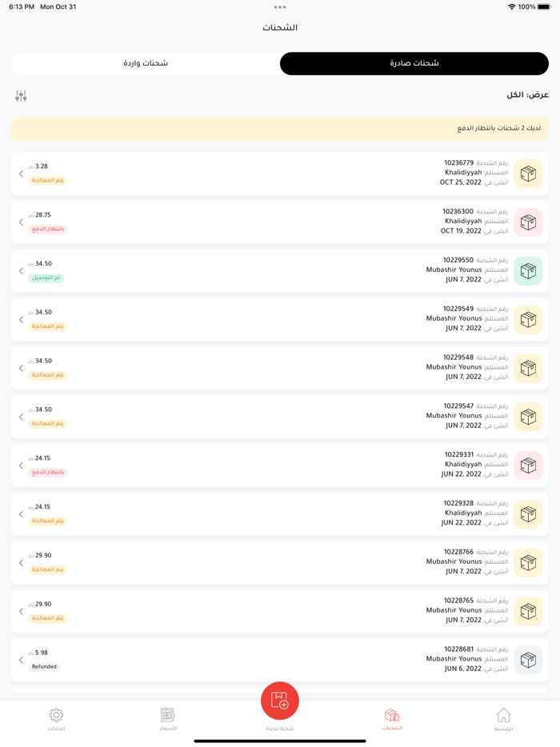Open the Settings gear tab

(x=56, y=716)
